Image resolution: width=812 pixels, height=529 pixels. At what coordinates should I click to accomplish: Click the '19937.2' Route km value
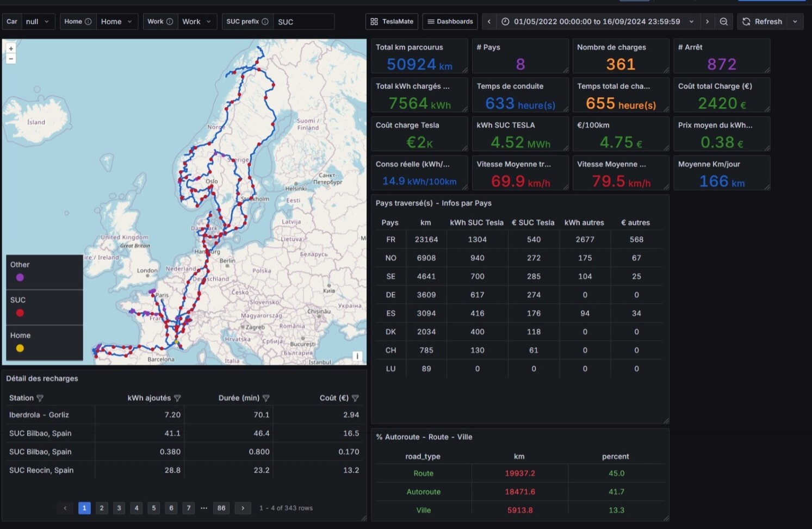click(520, 474)
